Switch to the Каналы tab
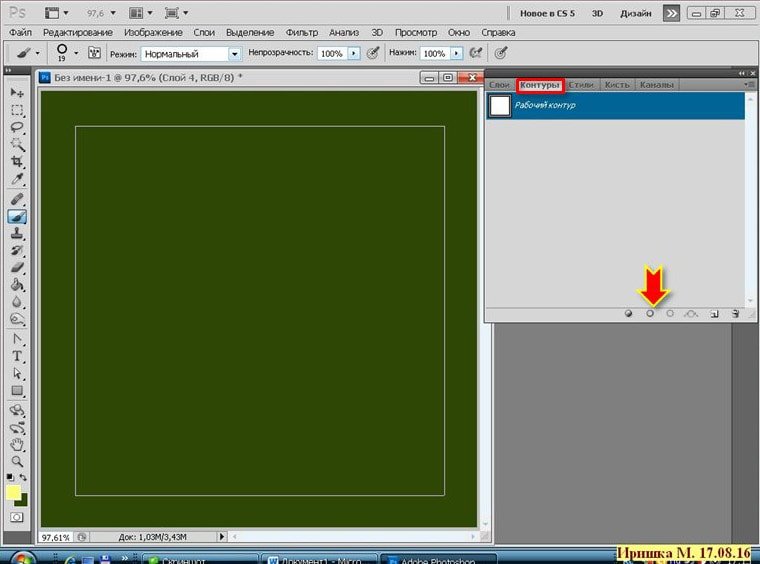 point(656,85)
